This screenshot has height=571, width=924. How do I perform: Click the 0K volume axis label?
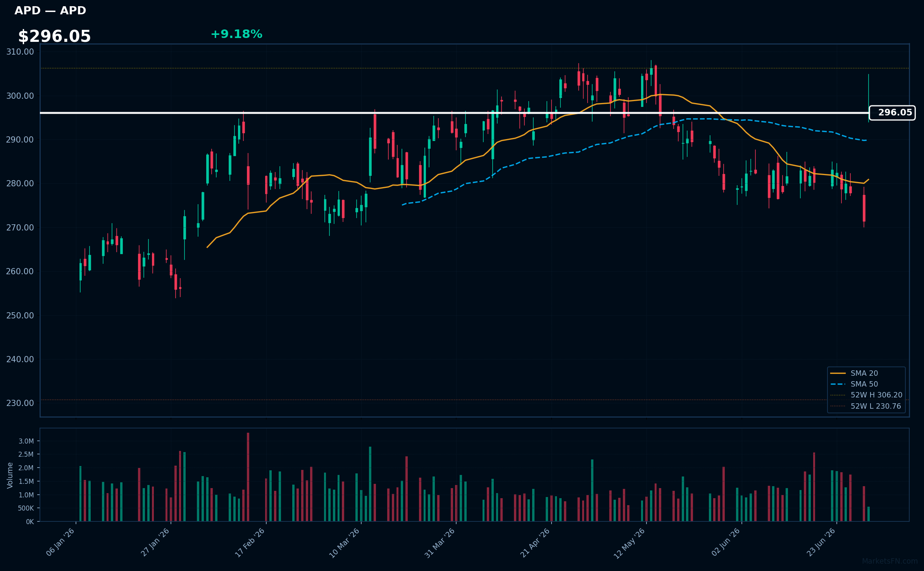[30, 522]
